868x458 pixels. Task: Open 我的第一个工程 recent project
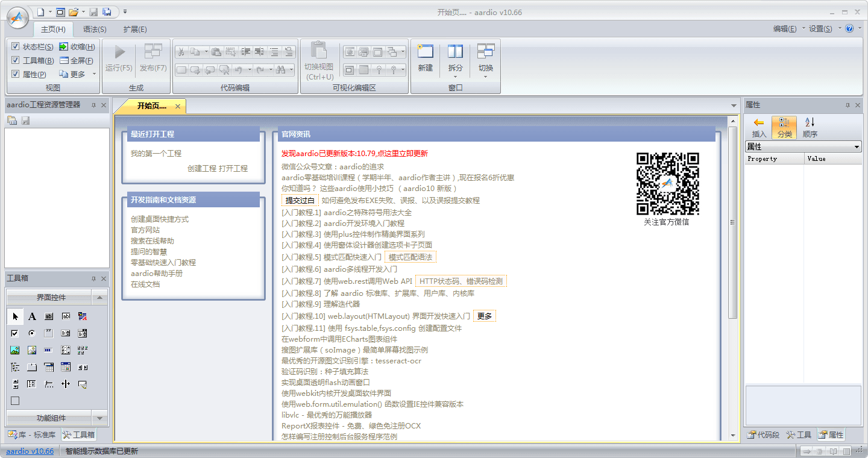click(156, 154)
